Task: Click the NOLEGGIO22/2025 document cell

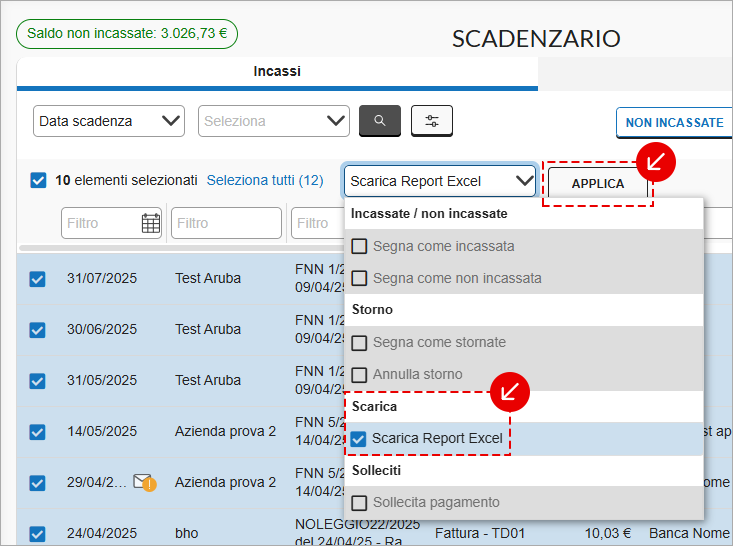Action: pyautogui.click(x=357, y=533)
